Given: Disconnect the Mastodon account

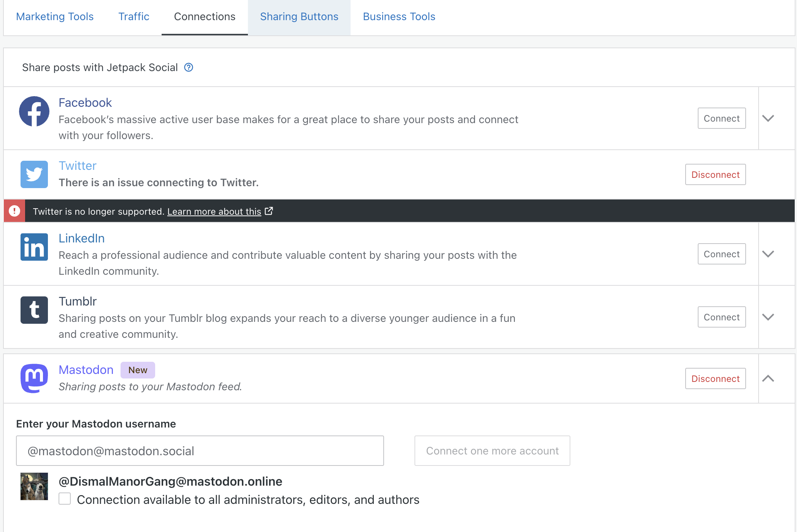Looking at the screenshot, I should click(715, 378).
